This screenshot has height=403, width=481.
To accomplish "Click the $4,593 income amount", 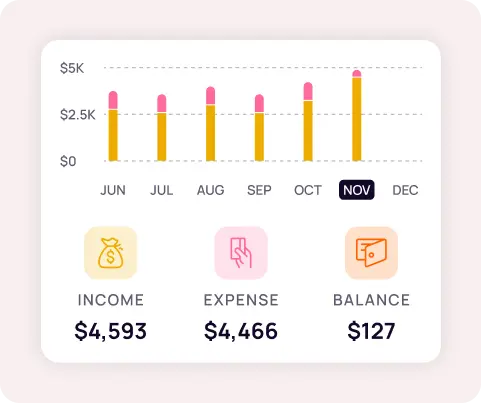I will pos(111,331).
